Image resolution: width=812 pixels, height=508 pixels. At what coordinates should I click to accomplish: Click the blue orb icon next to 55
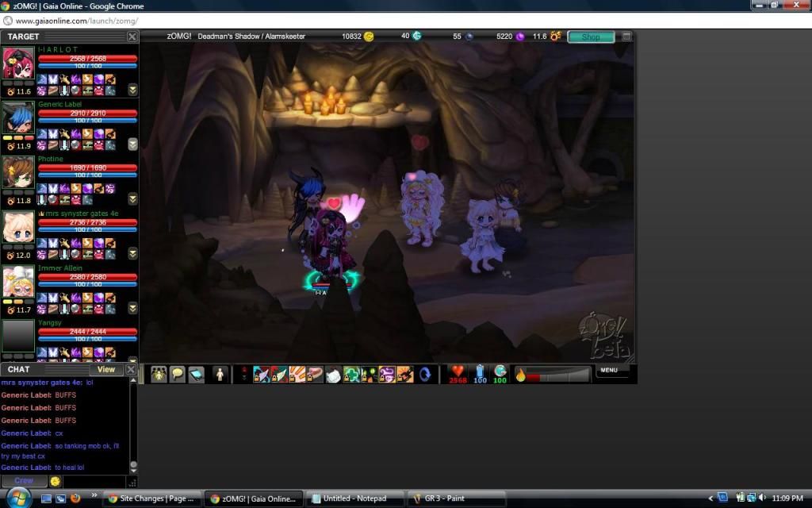click(469, 37)
